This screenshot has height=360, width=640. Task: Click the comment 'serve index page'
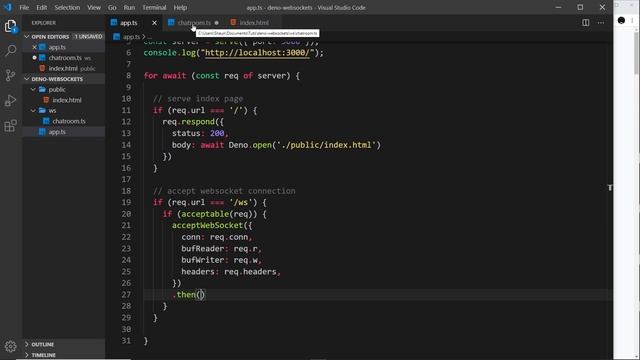click(198, 99)
